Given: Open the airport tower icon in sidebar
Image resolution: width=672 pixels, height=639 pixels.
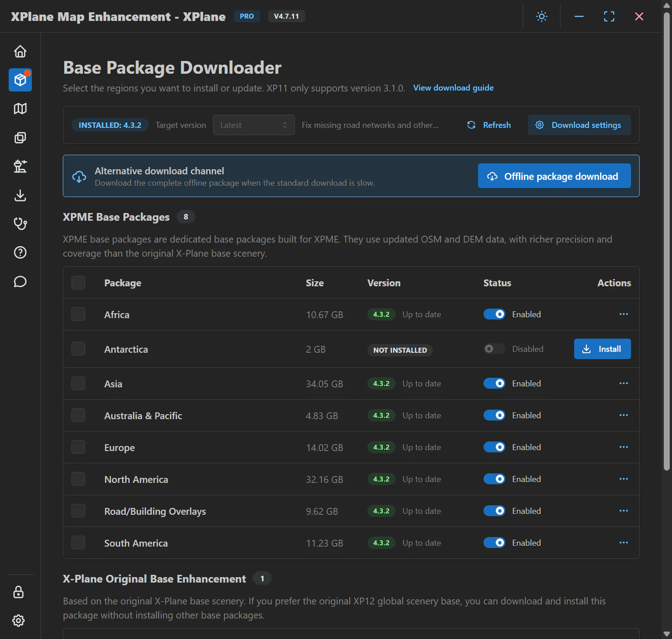Looking at the screenshot, I should coord(20,167).
